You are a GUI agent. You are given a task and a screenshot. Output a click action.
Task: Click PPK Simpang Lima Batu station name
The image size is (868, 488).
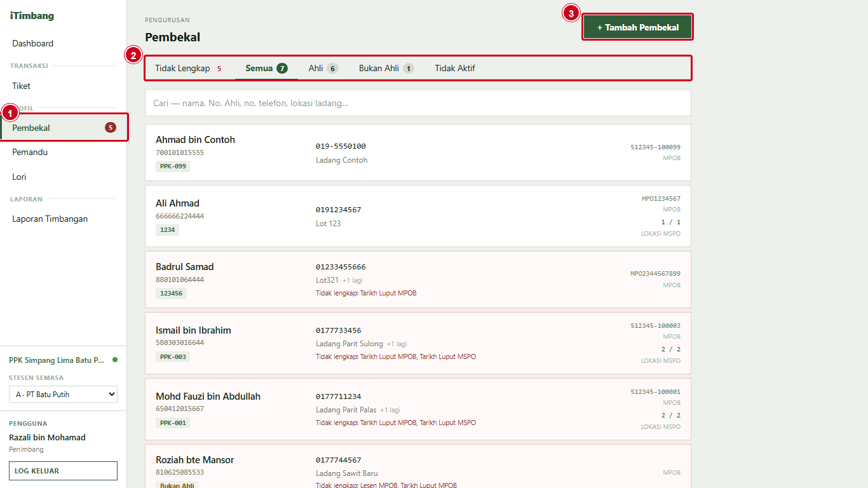click(x=57, y=360)
